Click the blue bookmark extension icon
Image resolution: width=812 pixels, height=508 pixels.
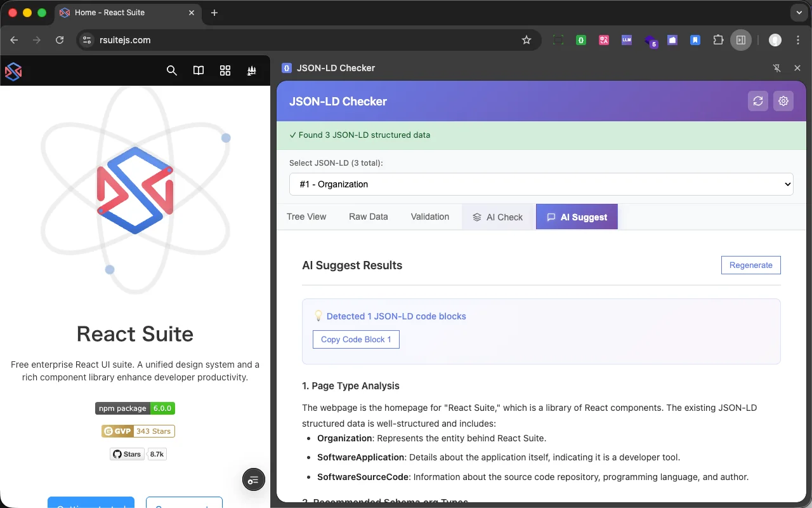695,40
